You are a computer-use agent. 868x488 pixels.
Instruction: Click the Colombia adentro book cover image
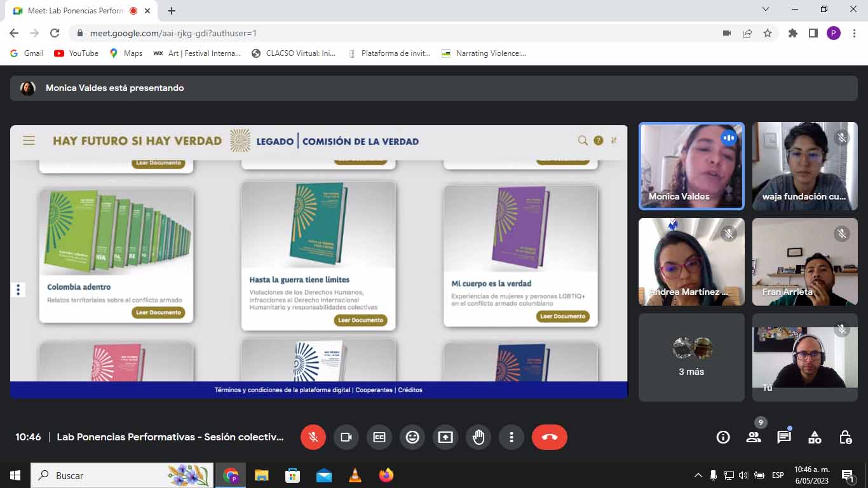(x=116, y=232)
